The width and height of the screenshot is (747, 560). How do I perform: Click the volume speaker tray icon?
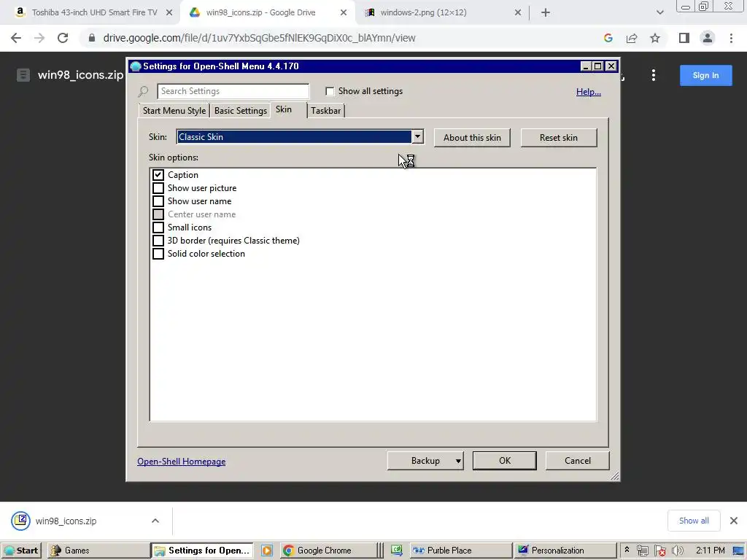pos(678,551)
